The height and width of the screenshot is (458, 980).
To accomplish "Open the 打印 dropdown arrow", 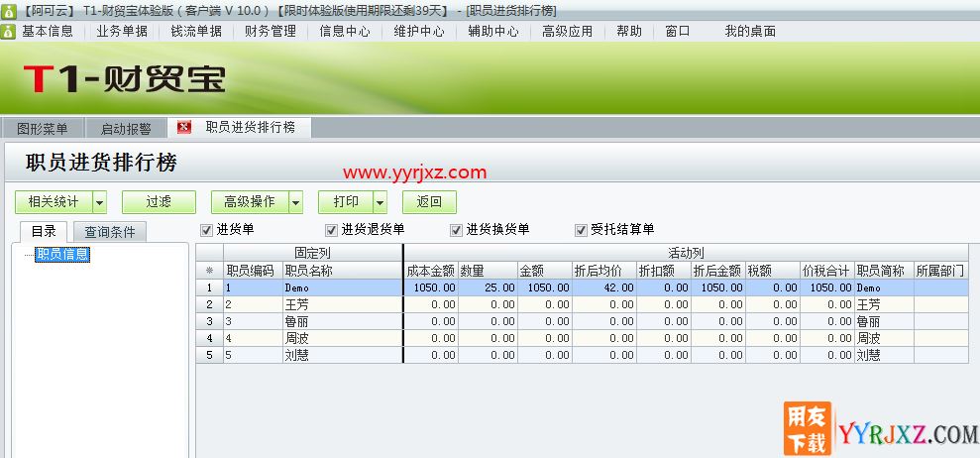I will tap(380, 202).
